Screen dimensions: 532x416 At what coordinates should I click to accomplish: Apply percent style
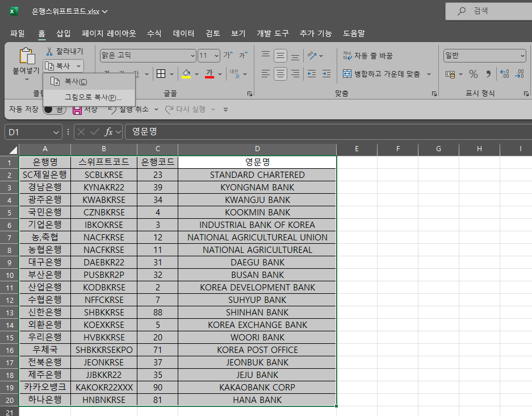click(474, 74)
